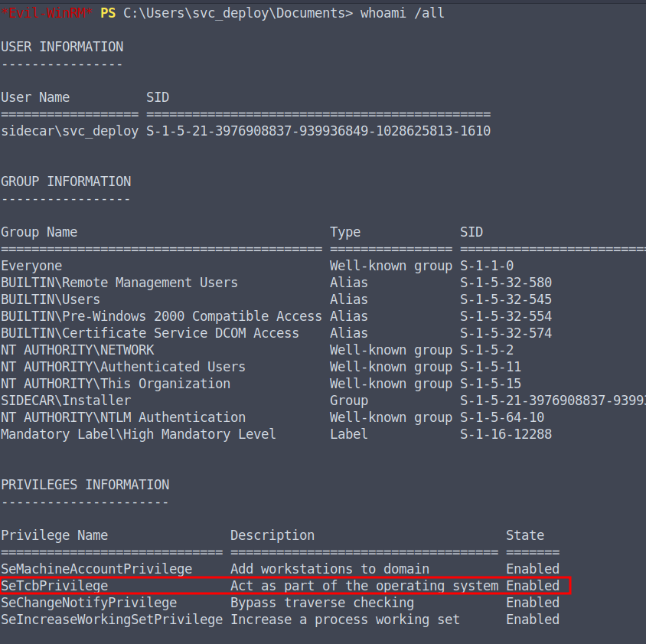Click the SIDECAR\Installer group name
646x644 pixels.
[x=66, y=400]
